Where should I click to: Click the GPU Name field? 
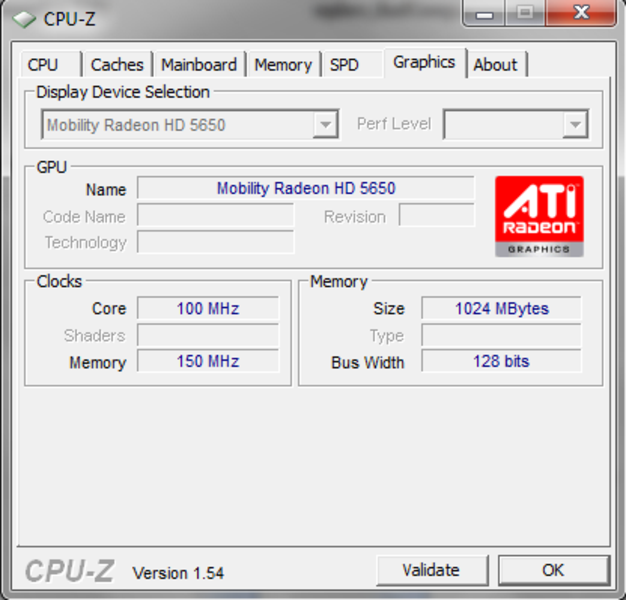coord(306,188)
